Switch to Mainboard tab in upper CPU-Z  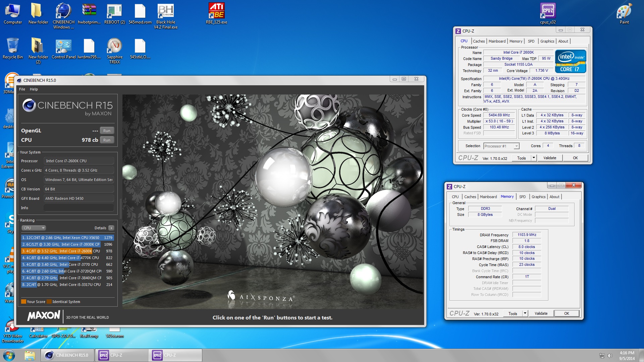[x=497, y=41]
